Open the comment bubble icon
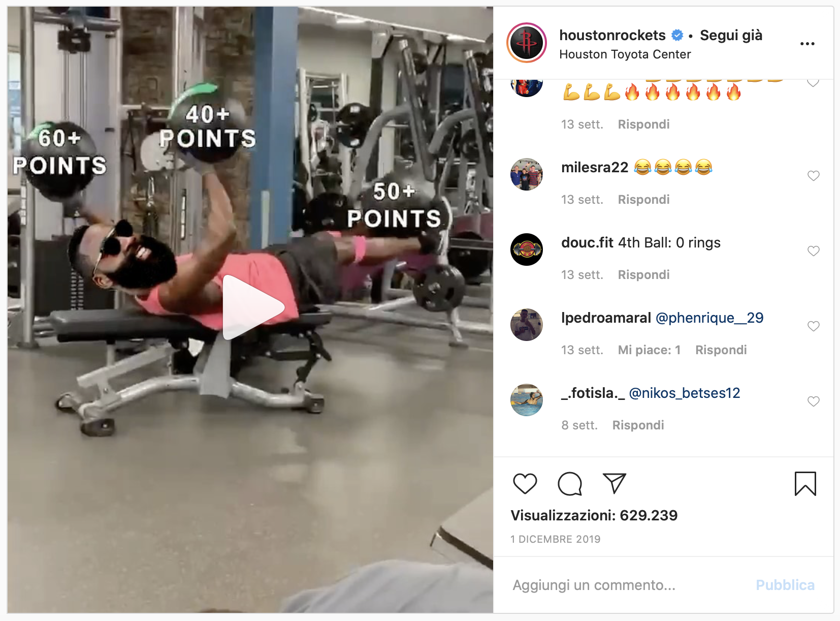This screenshot has height=621, width=840. click(570, 483)
